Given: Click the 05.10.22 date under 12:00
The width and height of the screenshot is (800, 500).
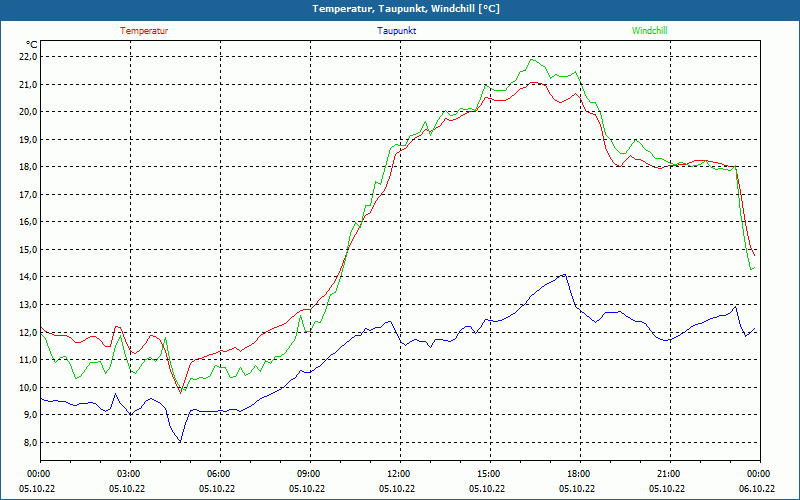Looking at the screenshot, I should (397, 489).
